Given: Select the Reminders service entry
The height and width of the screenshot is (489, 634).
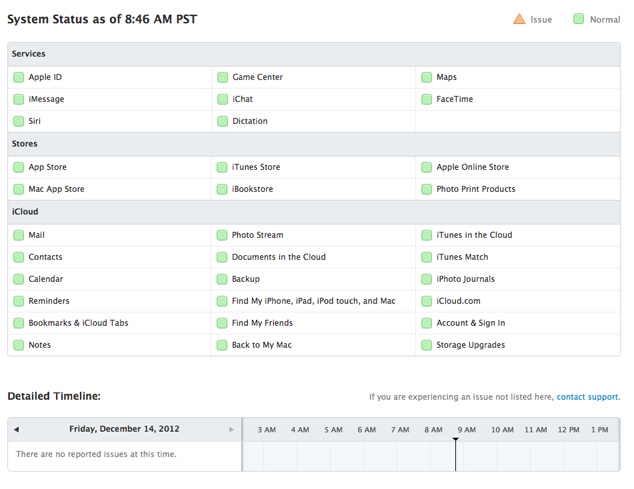Looking at the screenshot, I should click(x=109, y=301).
